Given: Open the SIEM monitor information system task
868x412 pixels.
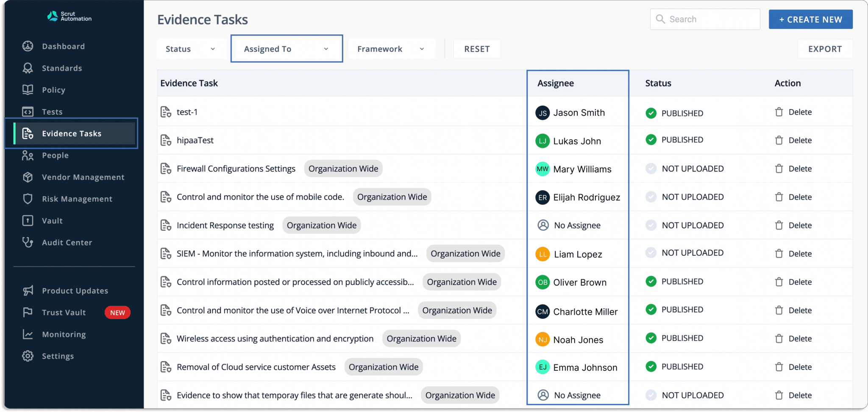Looking at the screenshot, I should (297, 254).
